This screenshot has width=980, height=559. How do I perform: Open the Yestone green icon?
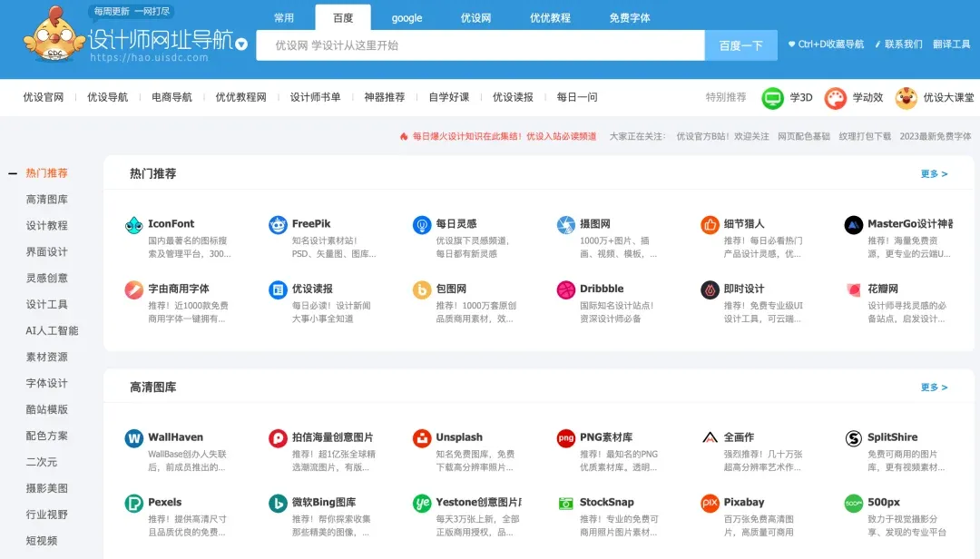tap(422, 504)
